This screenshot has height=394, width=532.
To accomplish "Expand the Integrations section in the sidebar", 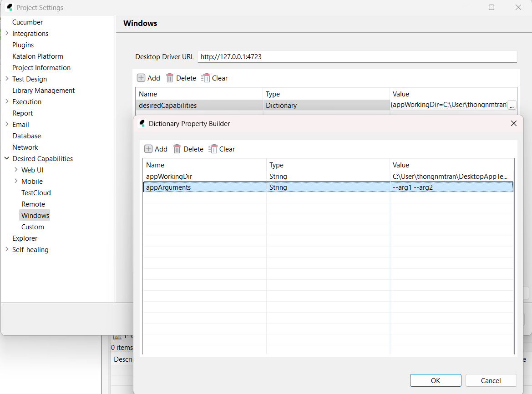I will [x=6, y=33].
